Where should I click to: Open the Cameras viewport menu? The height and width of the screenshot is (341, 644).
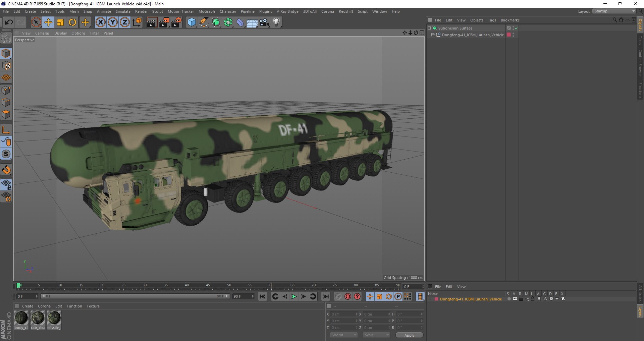[x=42, y=33]
